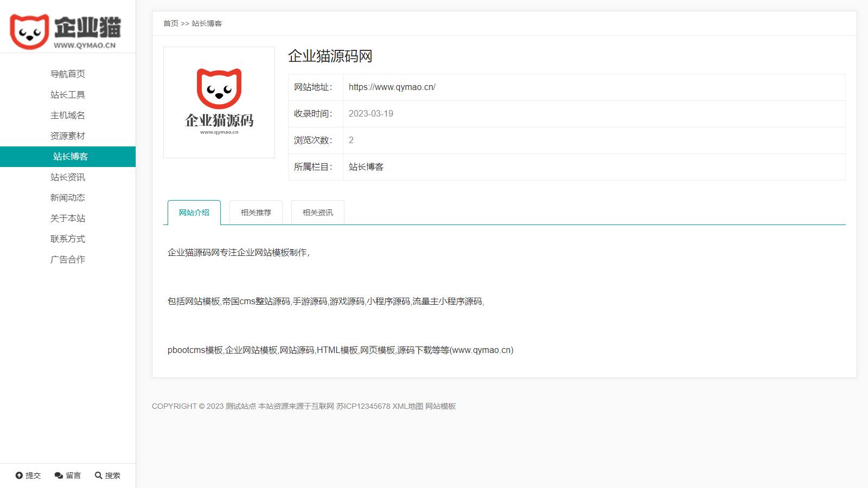Navigate to 新闻动态 page

click(x=68, y=198)
